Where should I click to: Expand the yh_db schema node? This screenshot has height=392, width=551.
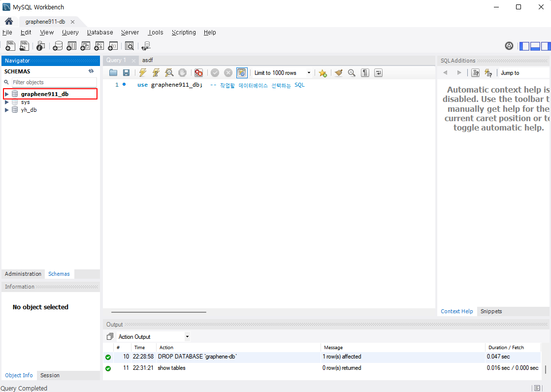tap(6, 110)
